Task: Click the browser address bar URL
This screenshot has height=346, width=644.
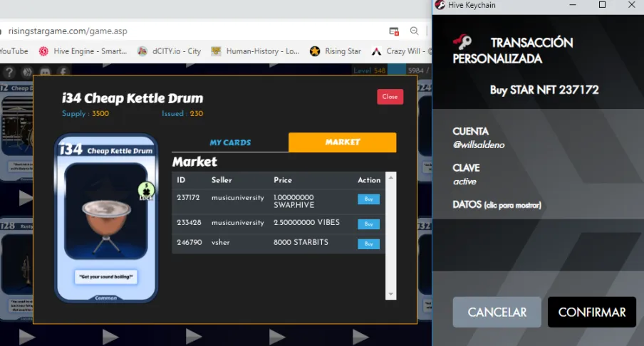Action: tap(68, 31)
